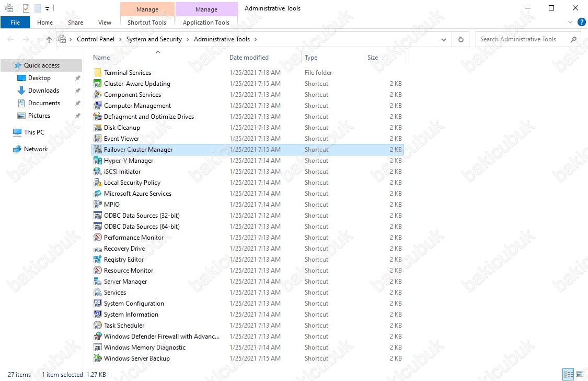Open the Shortcut Tools tab
The width and height of the screenshot is (588, 381).
pyautogui.click(x=147, y=23)
